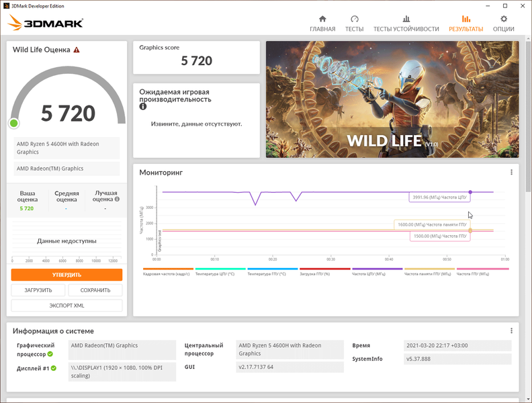Viewport: 532px width, 403px height.
Task: Click the purple CPU frequency marker on chart
Action: tap(470, 192)
